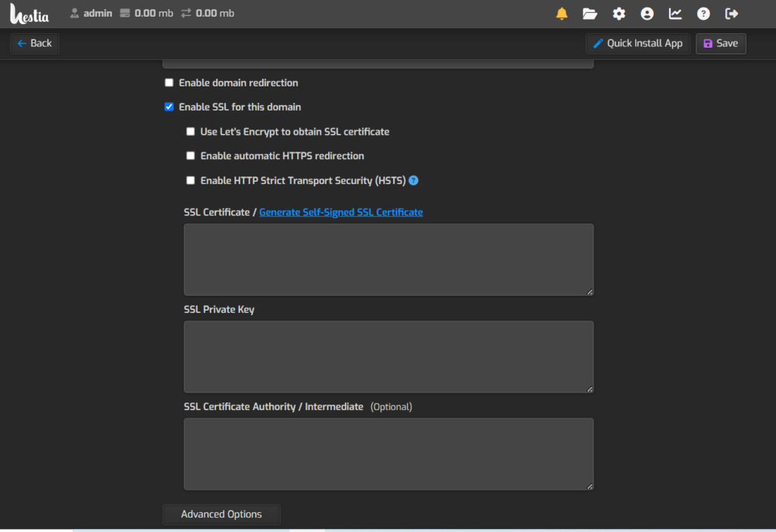Uncheck Enable SSL for this domain
776x532 pixels.
tap(169, 107)
